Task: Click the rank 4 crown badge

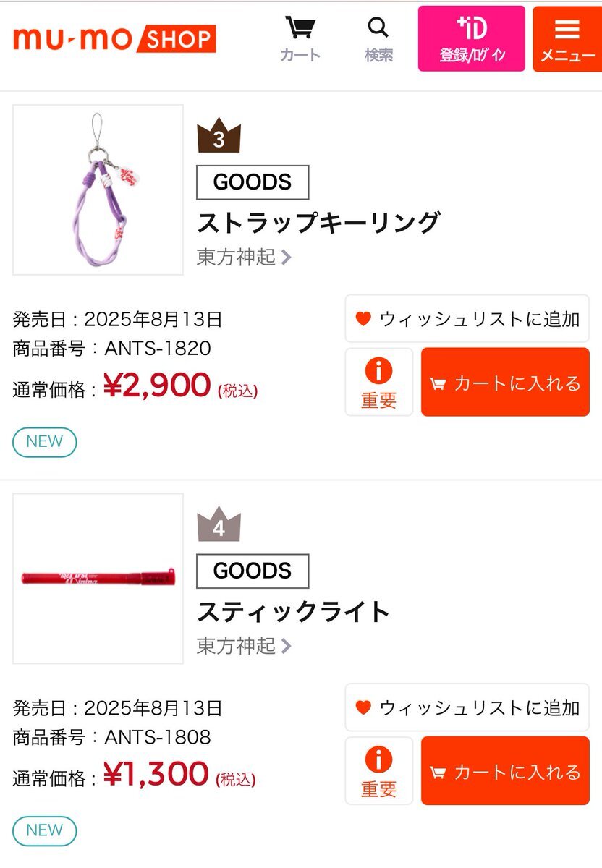Action: tap(219, 524)
